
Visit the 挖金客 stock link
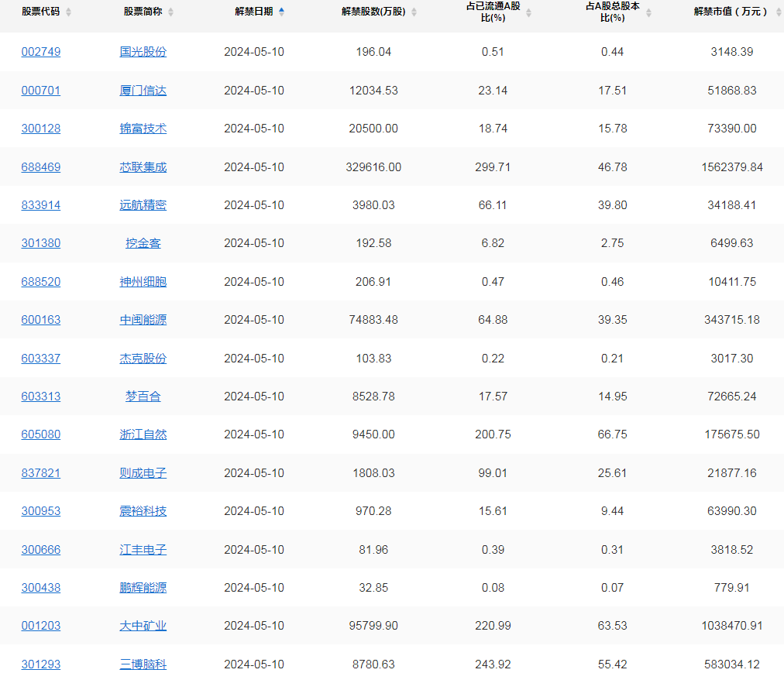point(143,243)
